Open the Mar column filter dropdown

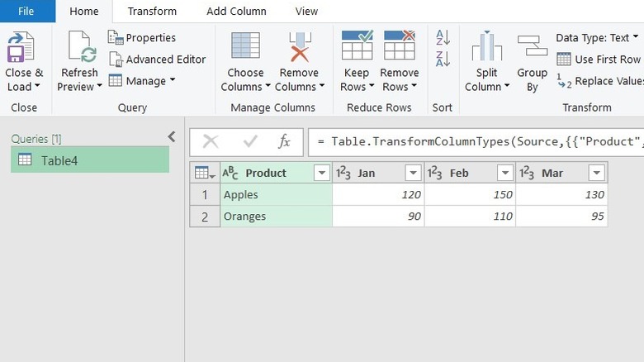click(x=597, y=173)
